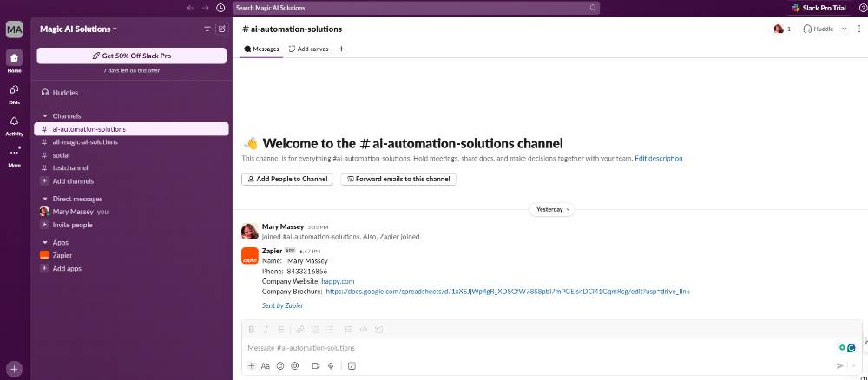Open the new message compose icon
Viewport: 868px width, 380px height.
pos(222,29)
